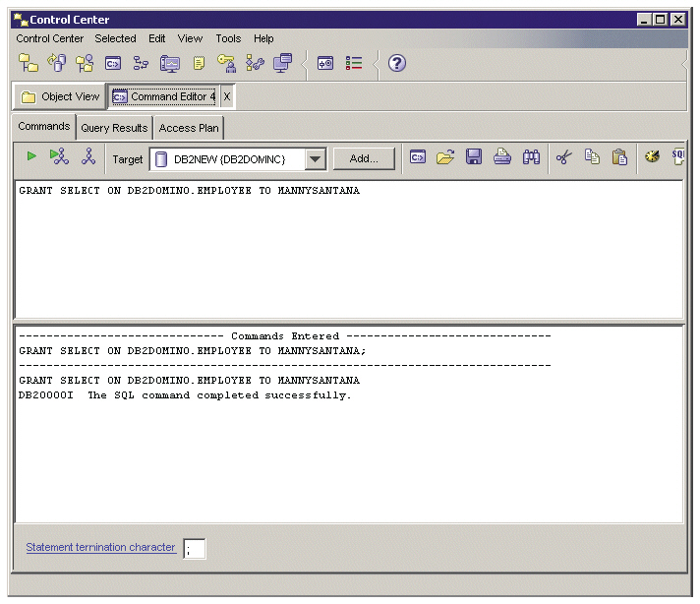Click the green Execute play icon

point(31,156)
